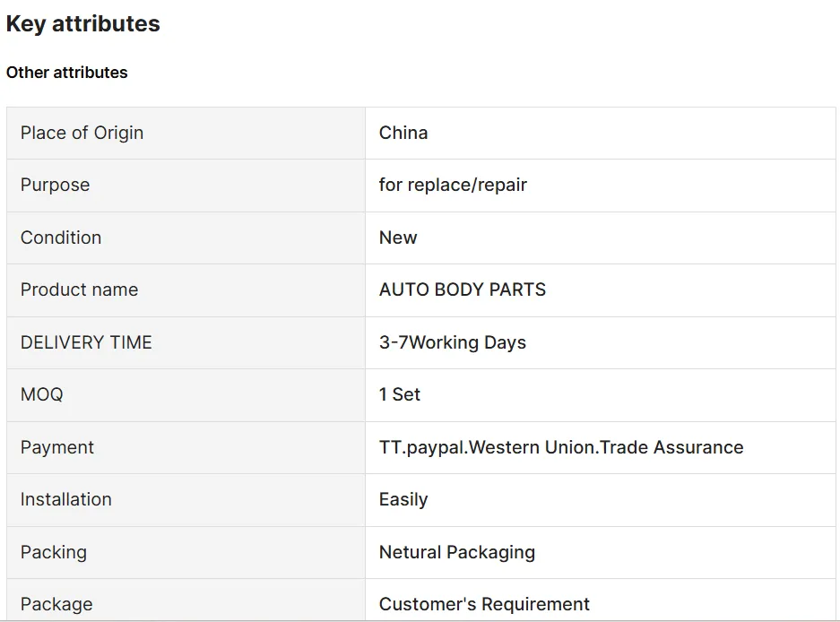840x622 pixels.
Task: Click the China value cell
Action: pos(403,133)
